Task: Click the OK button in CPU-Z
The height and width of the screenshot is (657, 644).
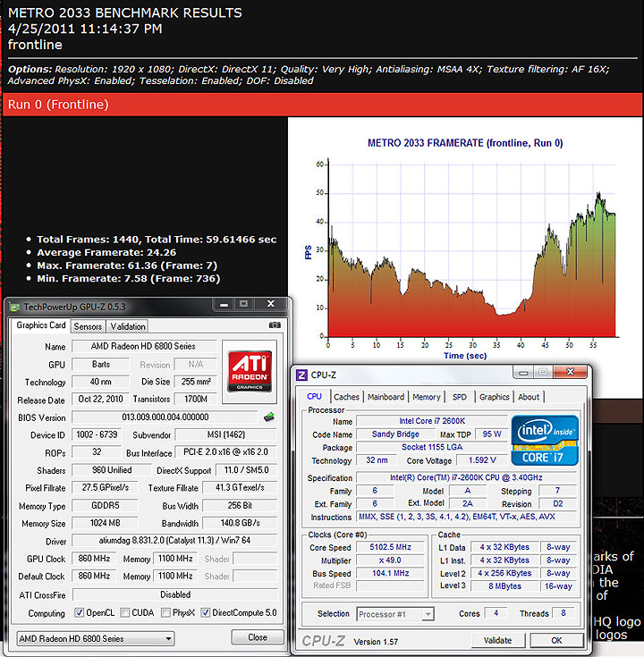Action: tap(556, 640)
